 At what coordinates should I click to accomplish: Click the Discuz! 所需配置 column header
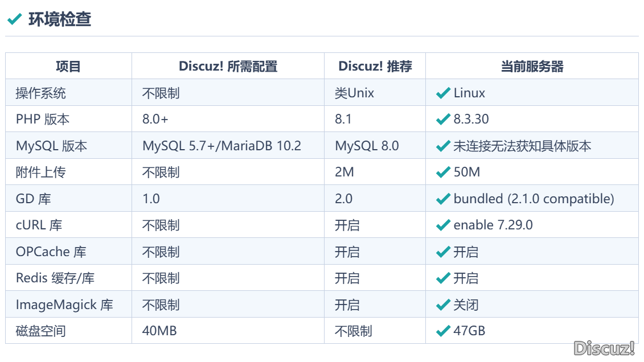click(x=228, y=67)
